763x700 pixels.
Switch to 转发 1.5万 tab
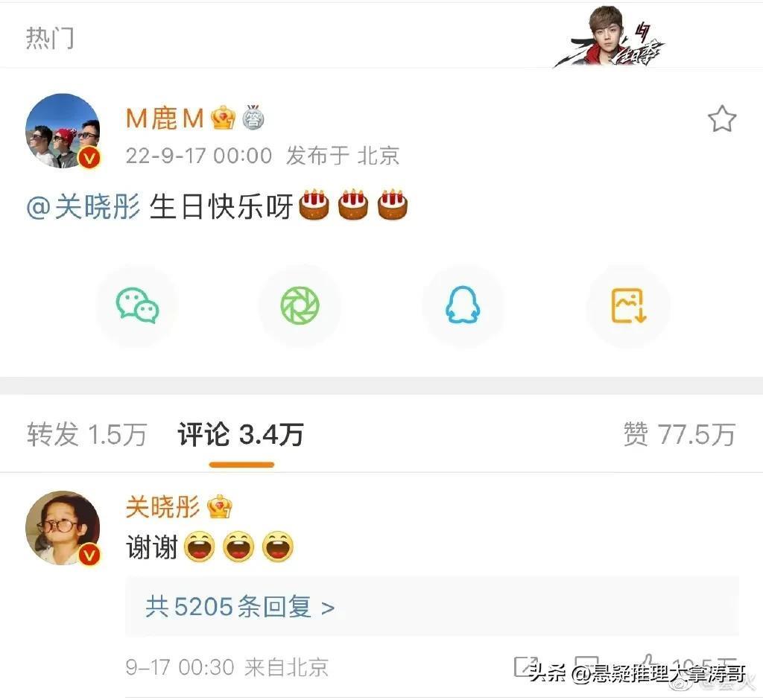pyautogui.click(x=86, y=434)
